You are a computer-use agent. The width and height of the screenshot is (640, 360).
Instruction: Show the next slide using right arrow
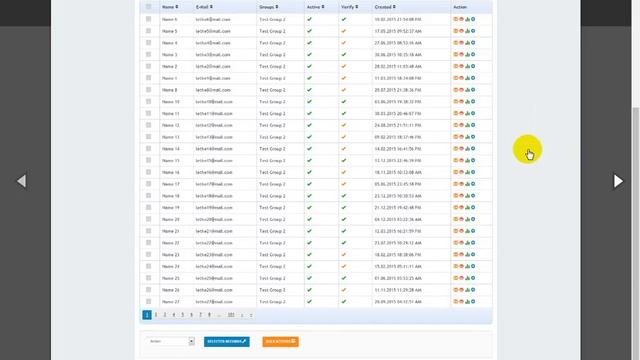click(x=618, y=181)
